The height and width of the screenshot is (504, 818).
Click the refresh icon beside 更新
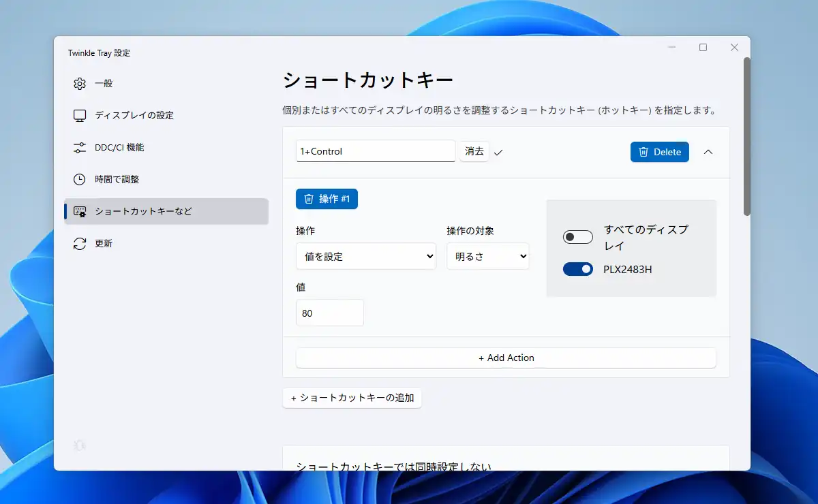(x=80, y=244)
